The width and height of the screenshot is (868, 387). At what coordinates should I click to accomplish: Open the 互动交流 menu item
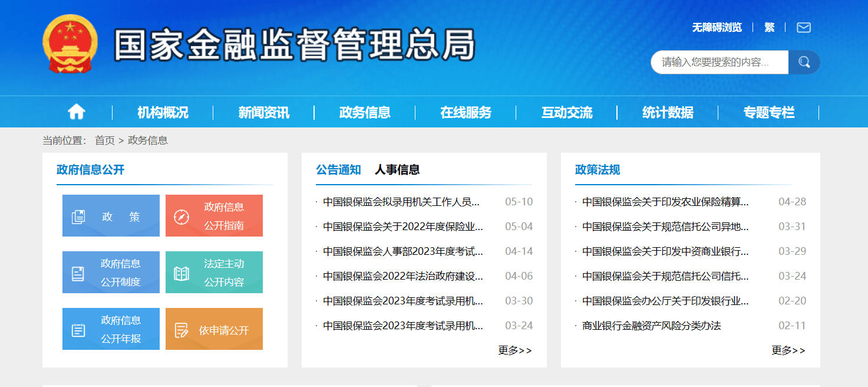567,111
